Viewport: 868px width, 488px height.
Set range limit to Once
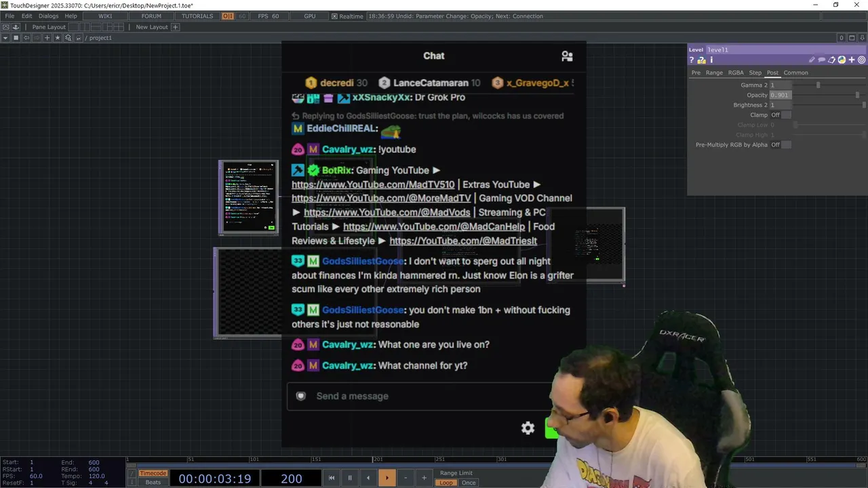pyautogui.click(x=469, y=483)
